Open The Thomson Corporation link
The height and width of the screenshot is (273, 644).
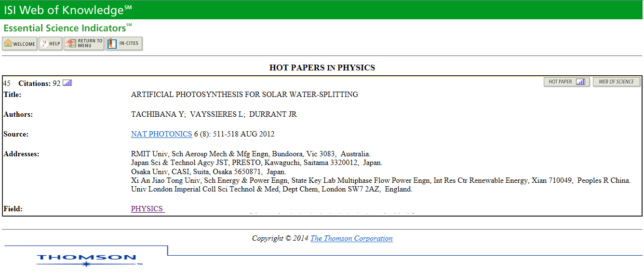351,238
